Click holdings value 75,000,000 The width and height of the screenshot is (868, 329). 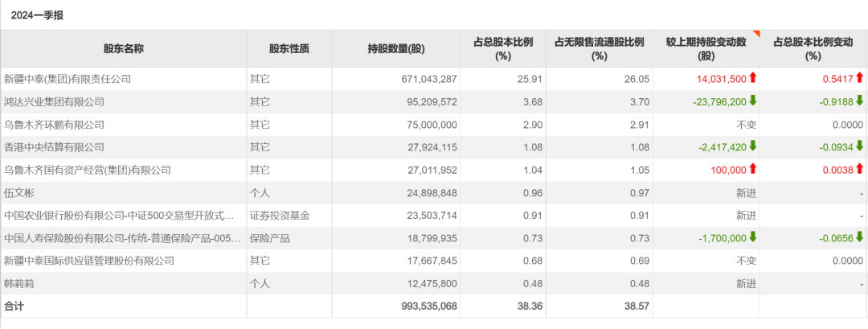point(432,125)
